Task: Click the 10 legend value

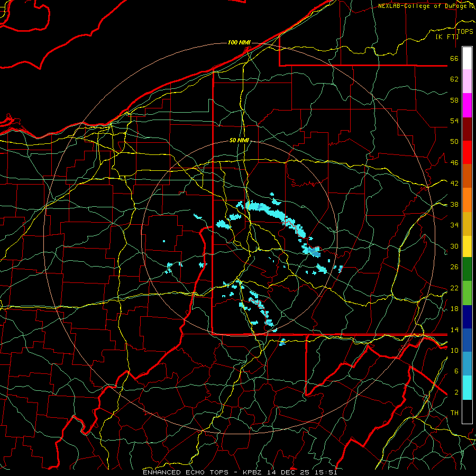Action: [454, 350]
